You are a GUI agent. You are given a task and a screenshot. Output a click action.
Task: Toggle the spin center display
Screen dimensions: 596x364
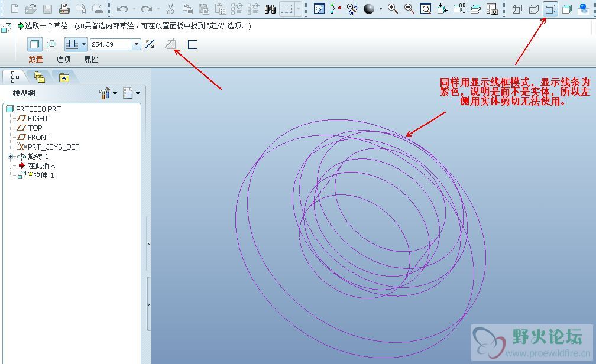(336, 8)
